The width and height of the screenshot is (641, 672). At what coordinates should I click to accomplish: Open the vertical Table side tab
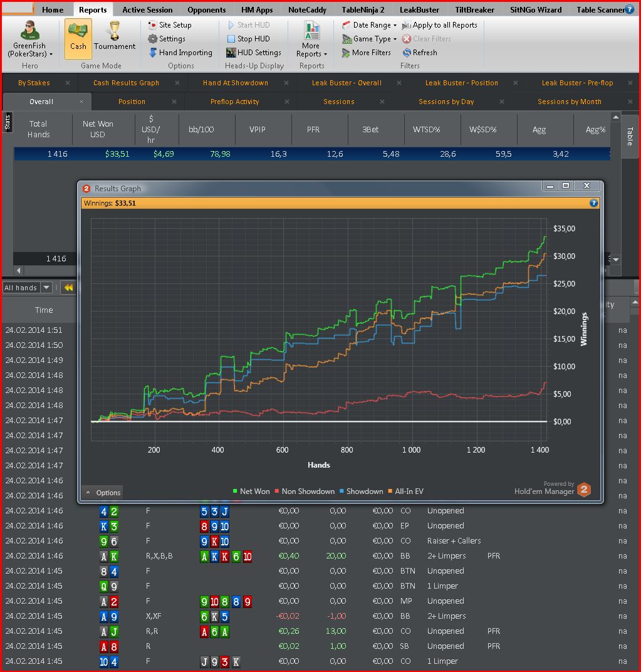coord(630,136)
